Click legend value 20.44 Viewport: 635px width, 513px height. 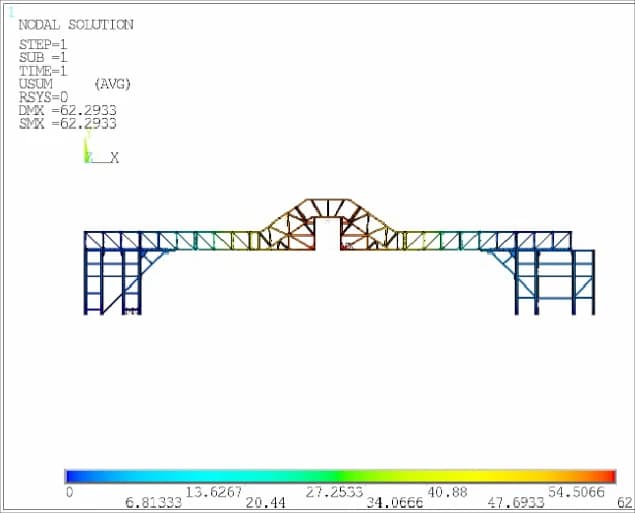click(x=266, y=503)
